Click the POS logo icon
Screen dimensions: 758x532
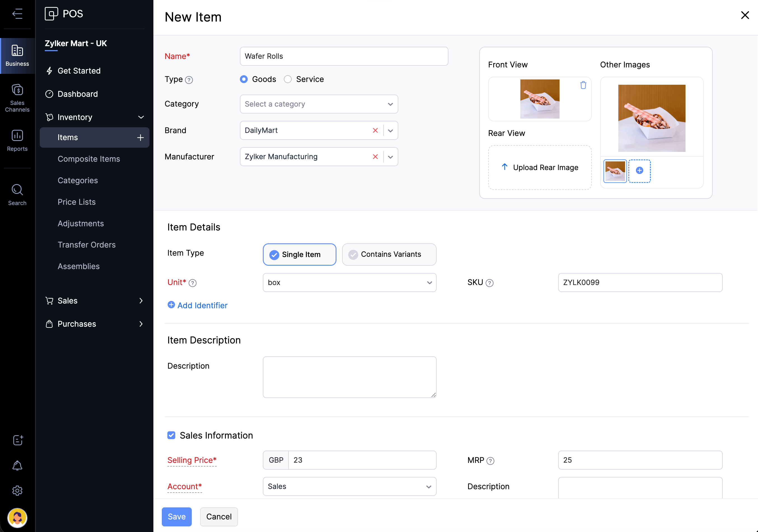[x=51, y=14]
